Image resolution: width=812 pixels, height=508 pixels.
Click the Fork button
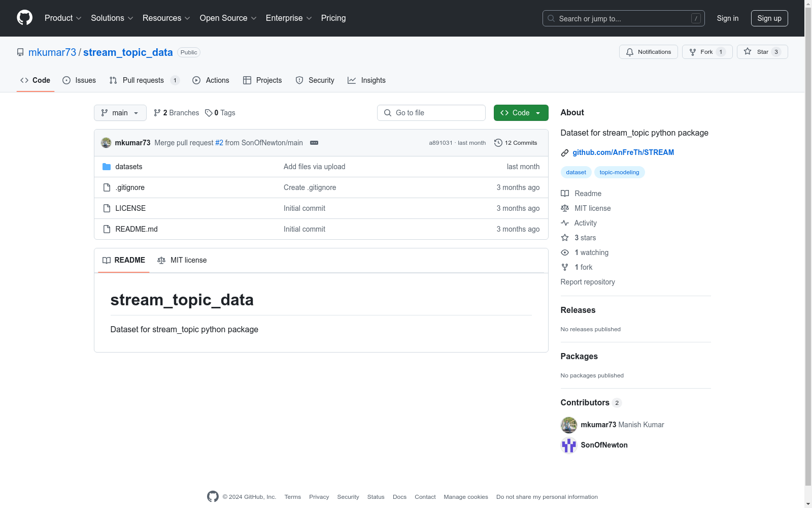tap(707, 52)
